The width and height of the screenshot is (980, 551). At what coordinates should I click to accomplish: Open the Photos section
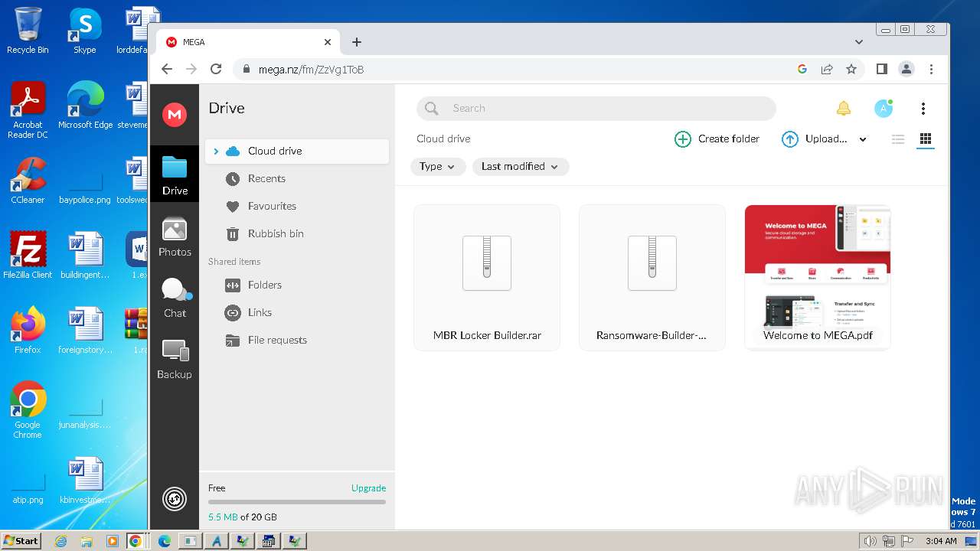coord(175,236)
